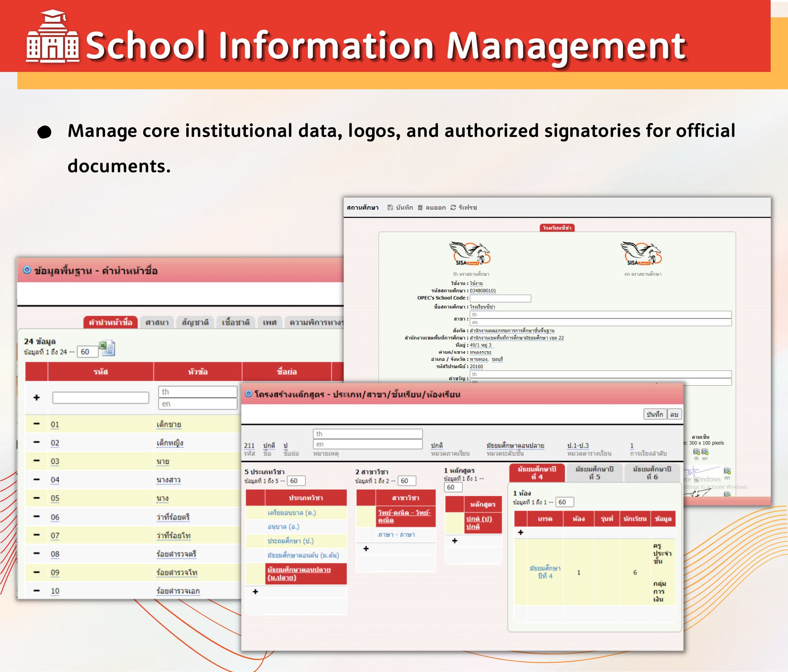
Task: Click the camera icon to upload en signature
Action: tap(705, 451)
